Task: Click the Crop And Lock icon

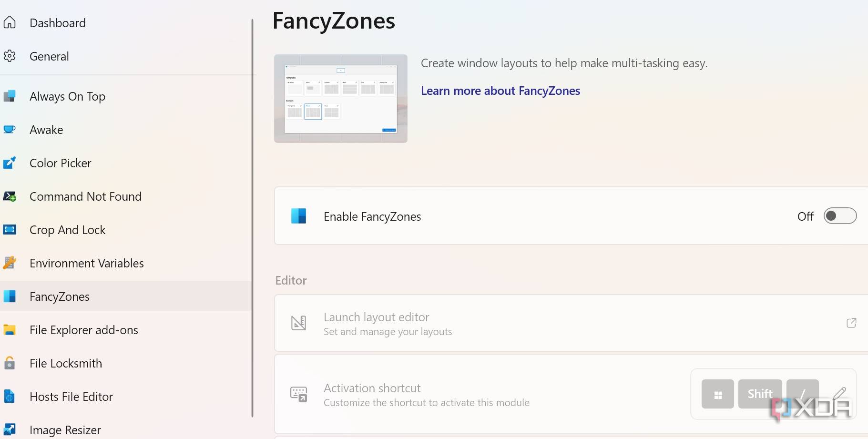Action: pyautogui.click(x=10, y=229)
